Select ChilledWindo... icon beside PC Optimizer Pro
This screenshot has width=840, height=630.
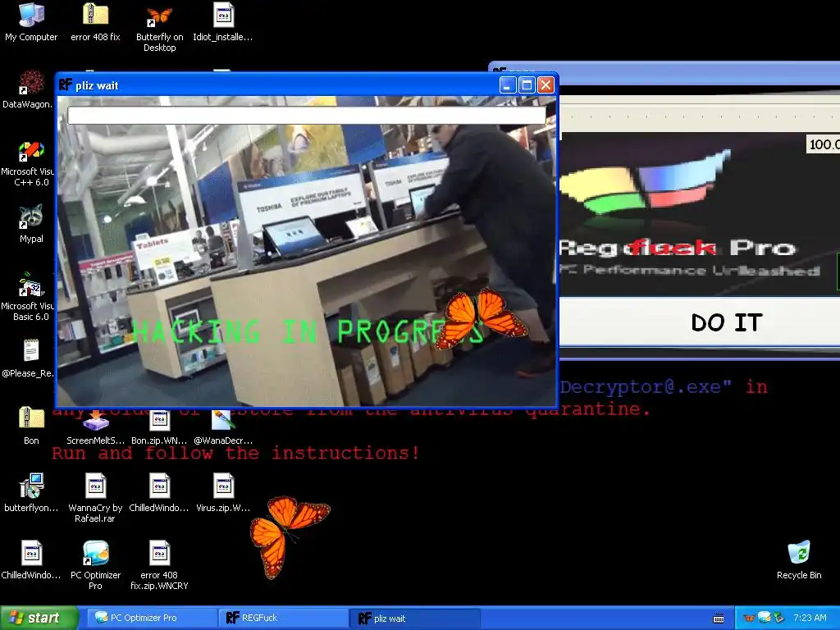click(31, 559)
